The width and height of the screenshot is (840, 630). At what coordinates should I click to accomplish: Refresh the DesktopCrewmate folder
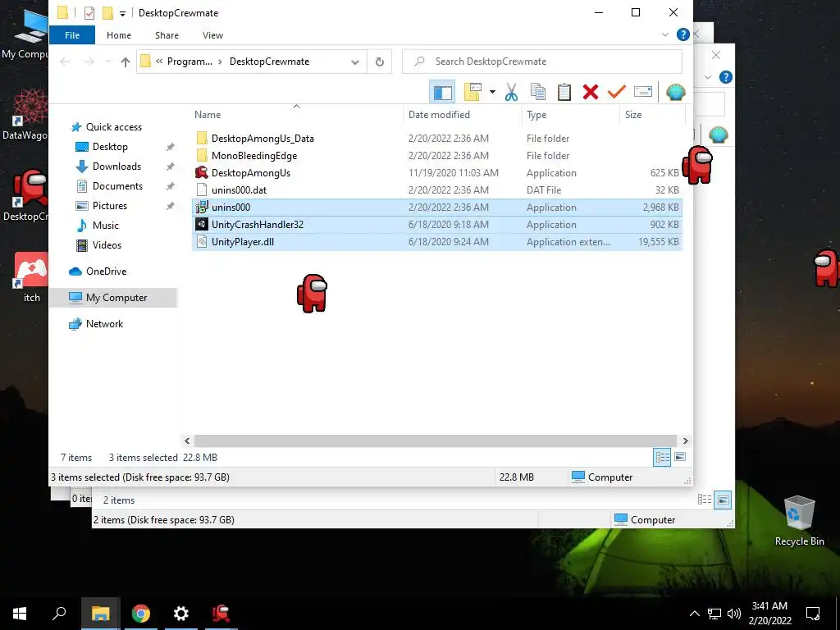(380, 62)
